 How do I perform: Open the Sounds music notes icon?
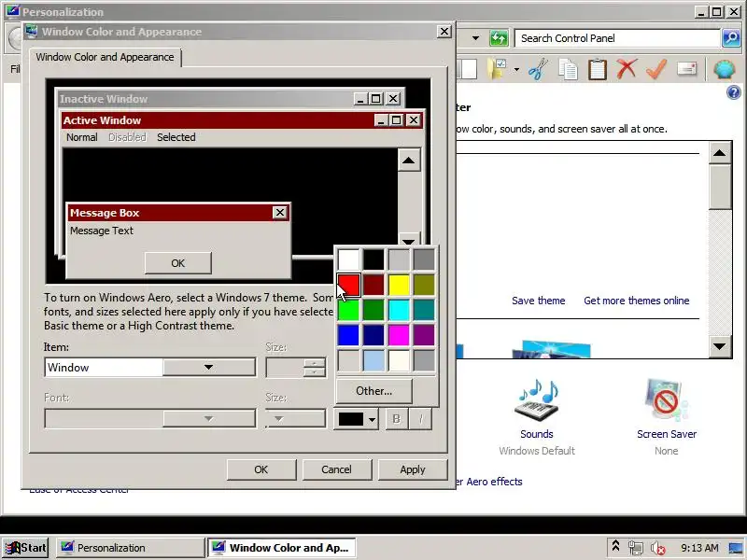[x=536, y=401]
